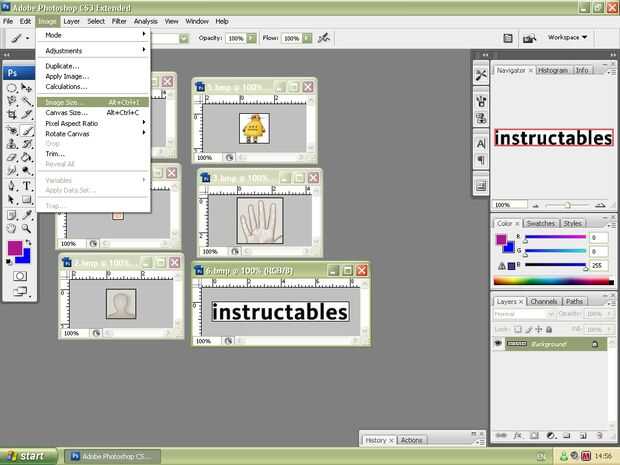Switch to the Swatches tab

(x=541, y=223)
